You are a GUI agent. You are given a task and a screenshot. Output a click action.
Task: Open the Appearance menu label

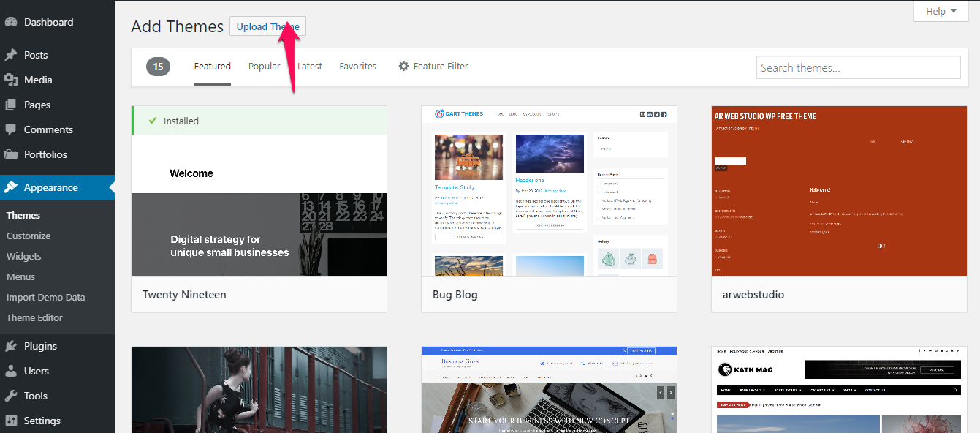51,187
